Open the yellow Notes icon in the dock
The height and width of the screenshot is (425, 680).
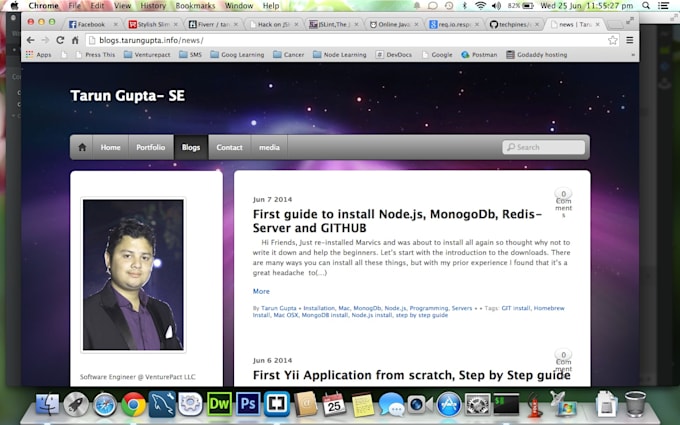pos(363,405)
